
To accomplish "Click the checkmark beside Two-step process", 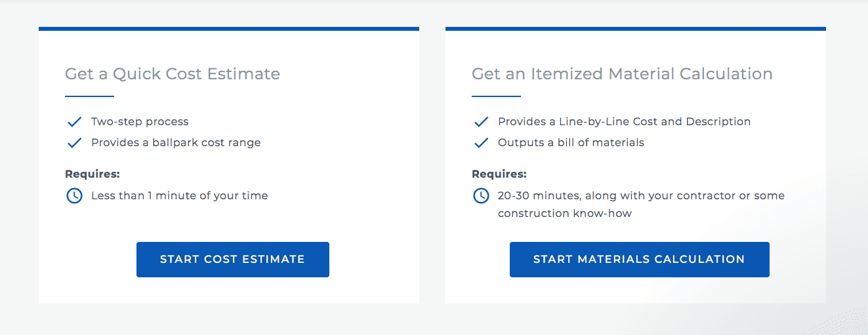I will 74,122.
